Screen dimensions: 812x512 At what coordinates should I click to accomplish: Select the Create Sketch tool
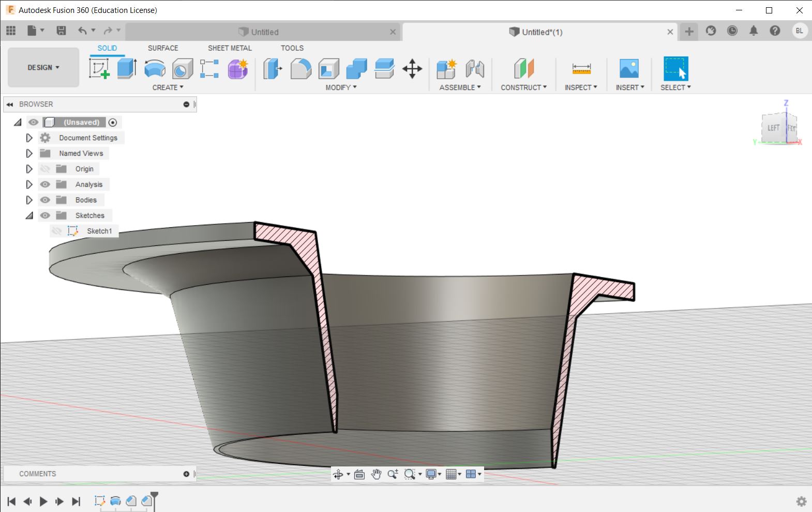point(99,68)
